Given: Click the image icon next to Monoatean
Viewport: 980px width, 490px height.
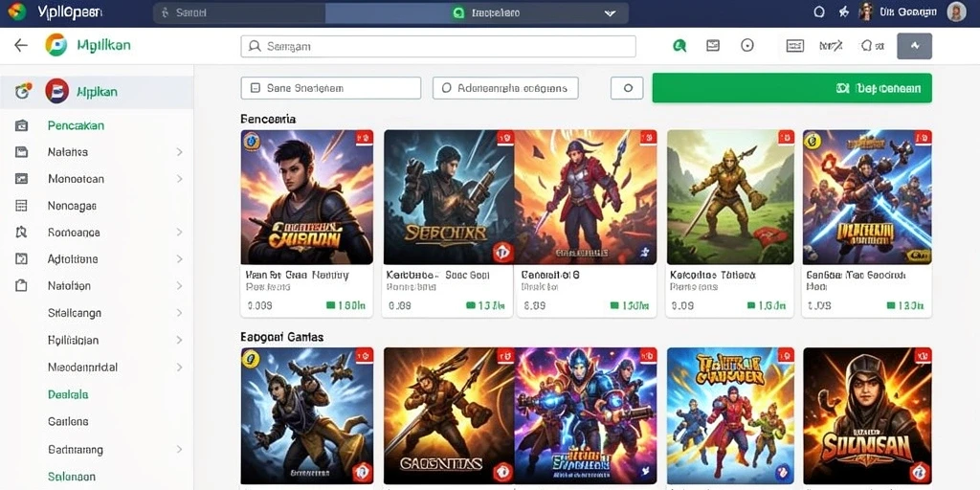Looking at the screenshot, I should (x=21, y=179).
